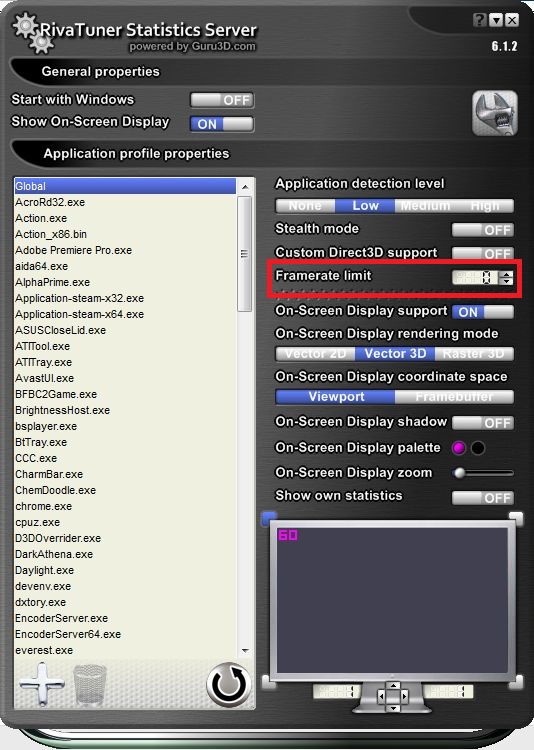Image resolution: width=534 pixels, height=750 pixels.
Task: Minimize with the down-arrow title icon
Action: tap(497, 20)
